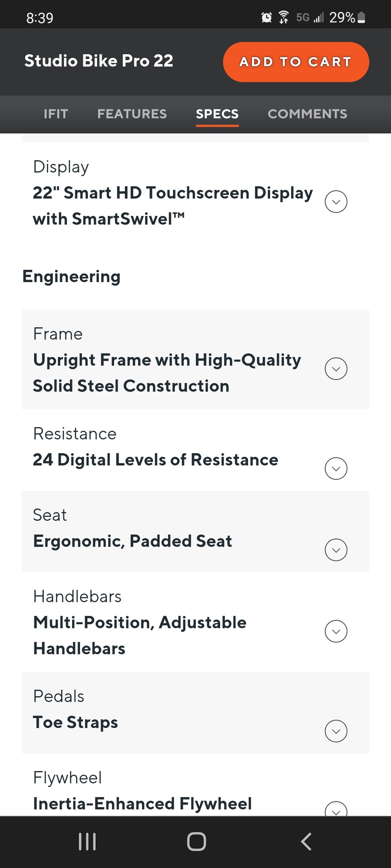The image size is (391, 868).
Task: Go to the COMMENTS tab
Action: pyautogui.click(x=307, y=114)
